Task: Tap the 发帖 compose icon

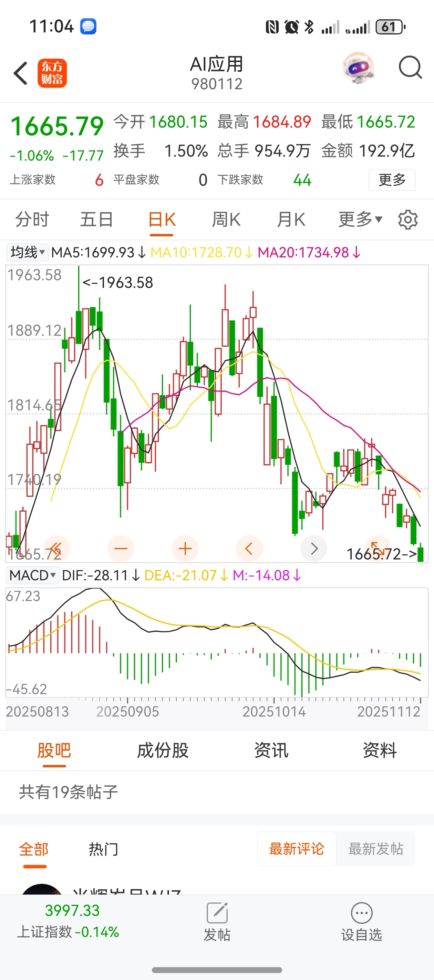Action: (x=217, y=913)
